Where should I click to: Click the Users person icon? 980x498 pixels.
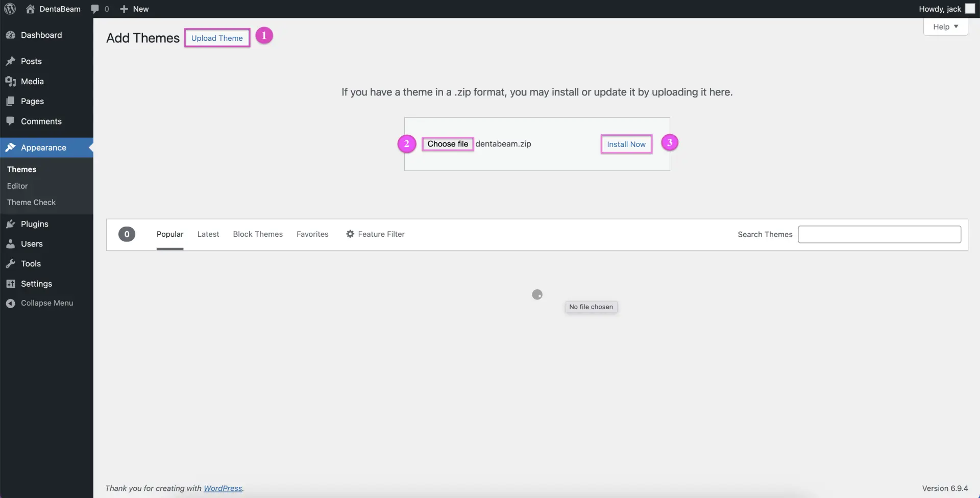pos(10,244)
